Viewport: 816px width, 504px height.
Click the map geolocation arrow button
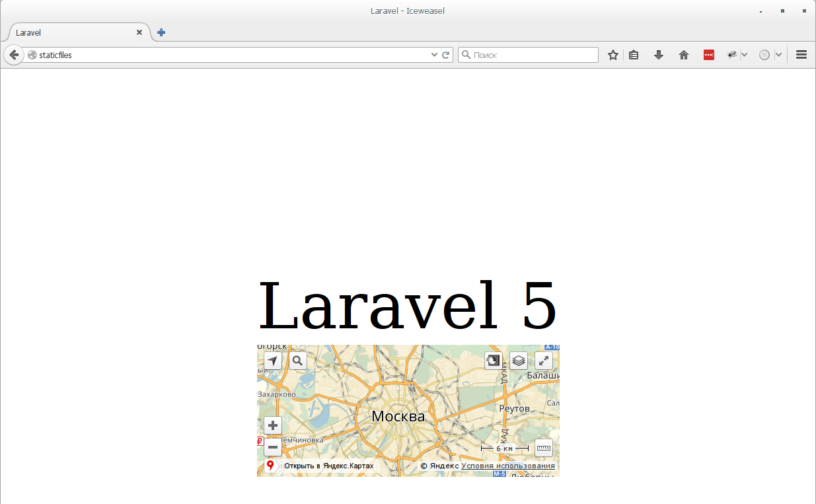point(273,361)
